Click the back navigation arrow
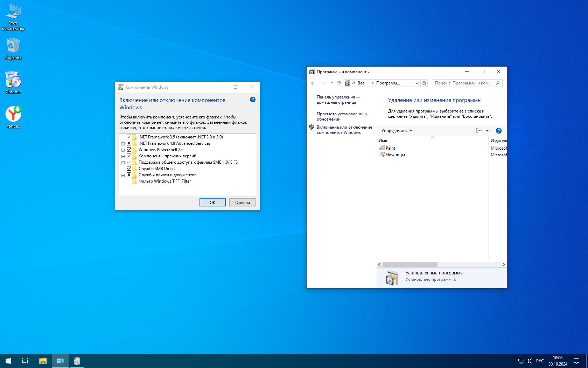 313,83
